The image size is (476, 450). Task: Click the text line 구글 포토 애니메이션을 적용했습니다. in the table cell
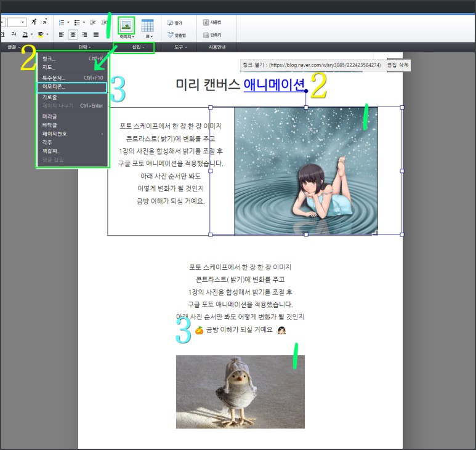171,164
